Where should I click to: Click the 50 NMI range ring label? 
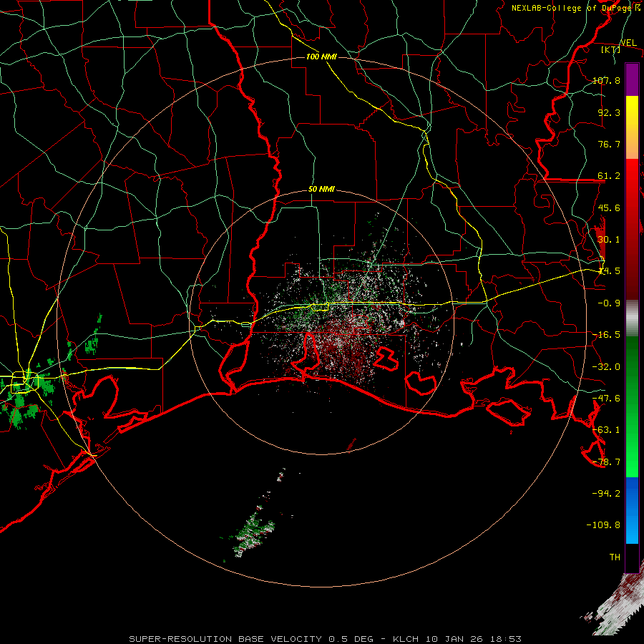pyautogui.click(x=321, y=190)
